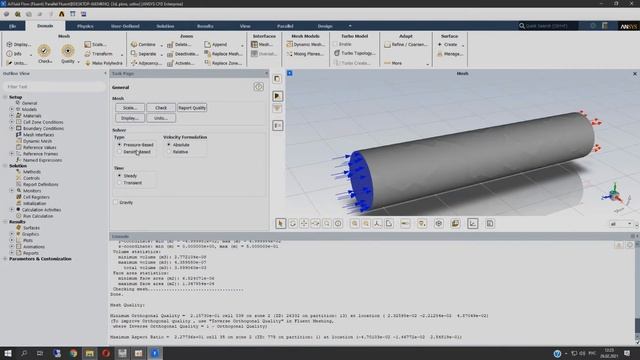640x360 pixels.
Task: Open Units in the Mesh ribbon
Action: [17, 63]
